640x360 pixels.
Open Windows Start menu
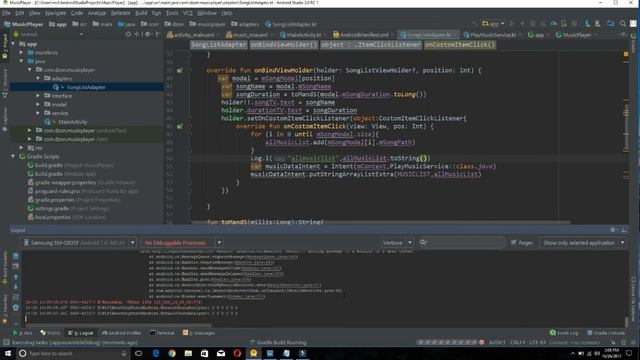tap(8, 353)
